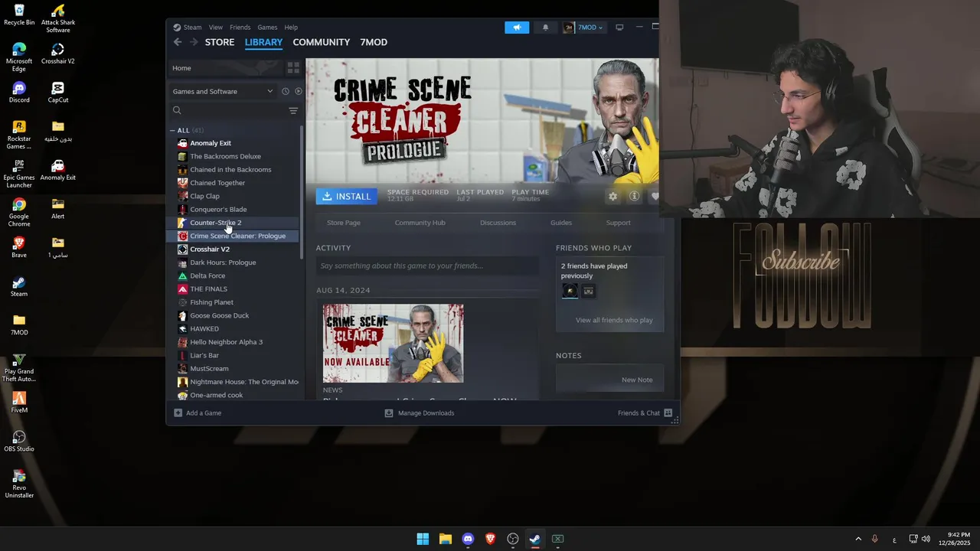Screen dimensions: 980x551
Task: Open the Discussions link
Action: (x=498, y=223)
